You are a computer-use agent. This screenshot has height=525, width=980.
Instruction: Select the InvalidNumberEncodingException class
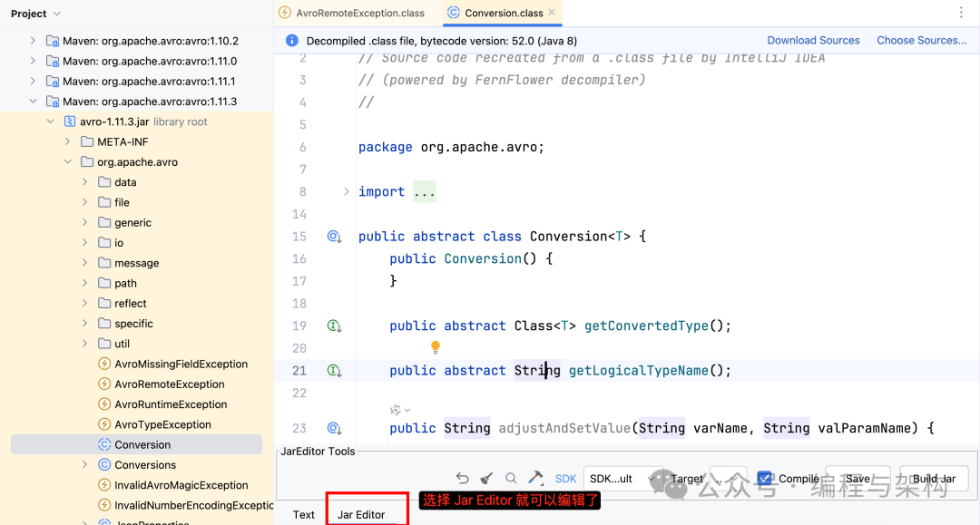pos(194,505)
